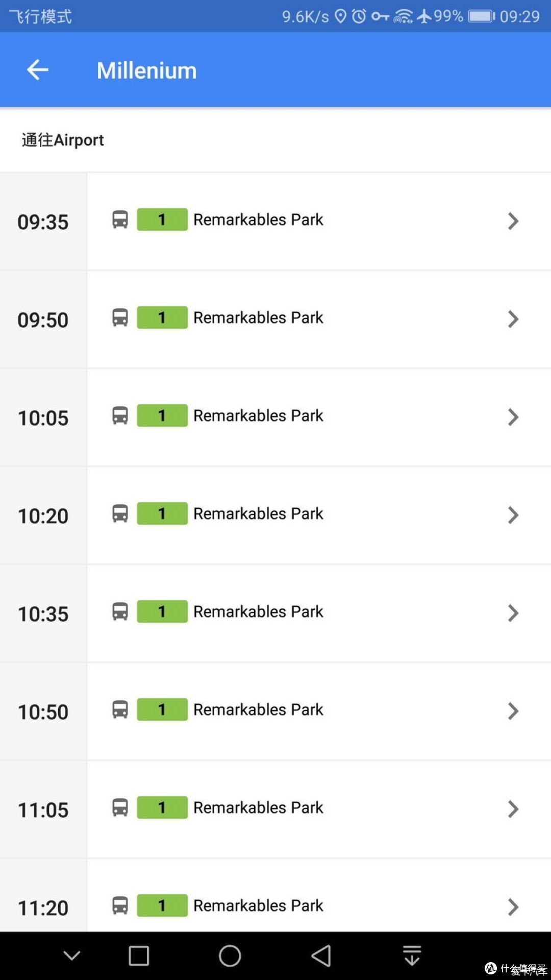Open the 09:50 Remarkables Park trip

click(319, 320)
